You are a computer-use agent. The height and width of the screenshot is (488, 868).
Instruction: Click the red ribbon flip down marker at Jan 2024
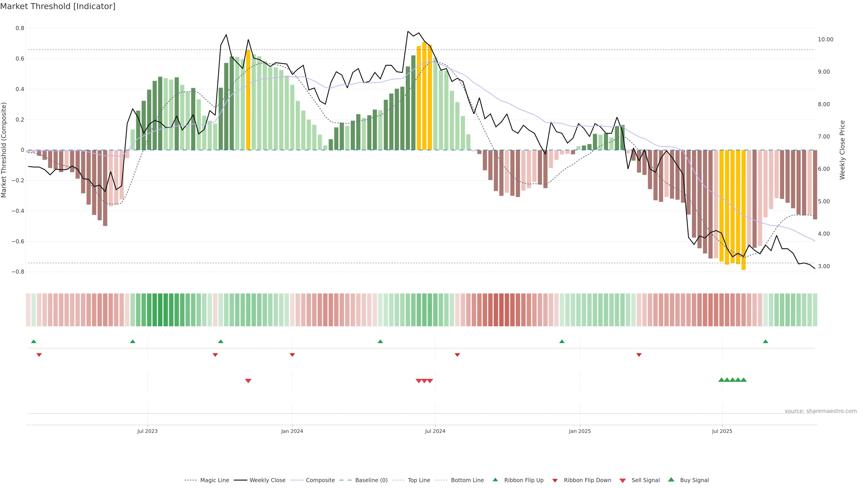[x=292, y=355]
